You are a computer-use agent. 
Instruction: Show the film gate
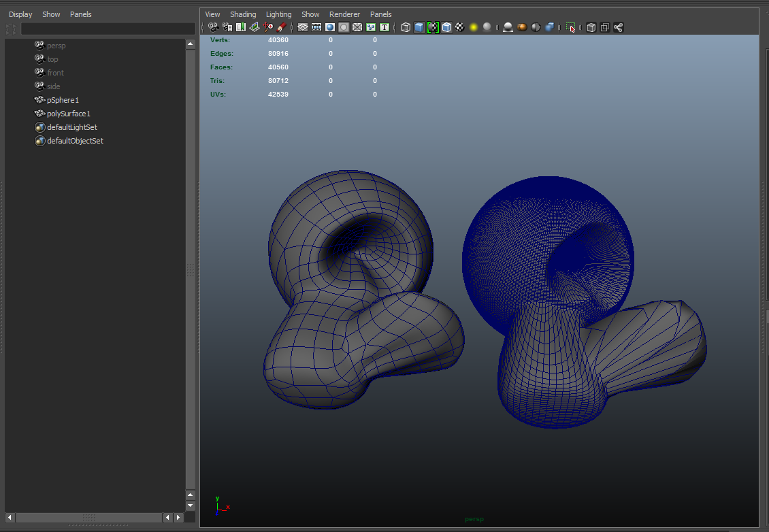315,28
